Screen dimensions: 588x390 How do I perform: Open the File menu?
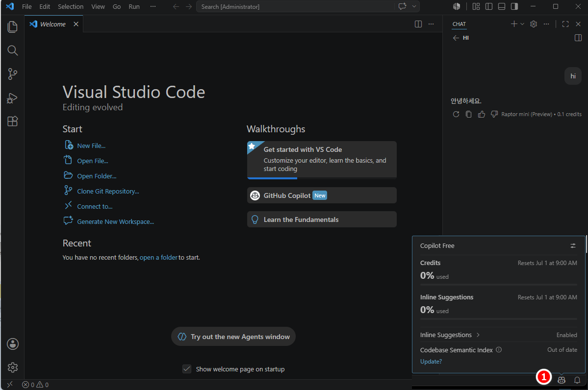26,6
